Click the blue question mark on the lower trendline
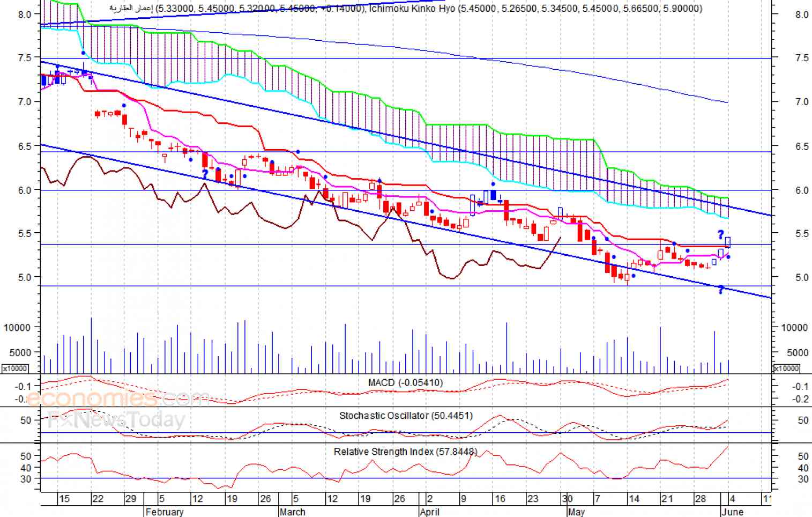The height and width of the screenshot is (517, 812). 721,290
